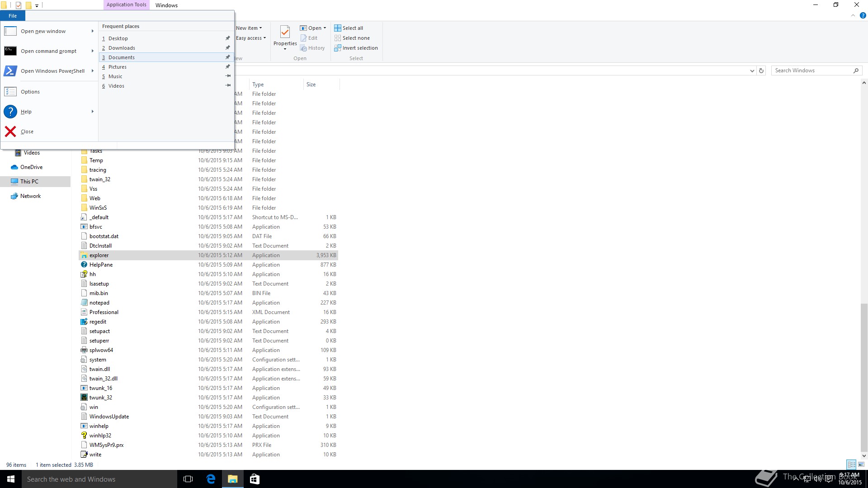Viewport: 868px width, 488px height.
Task: Select the WindowsUpdate text document
Action: coord(208,417)
